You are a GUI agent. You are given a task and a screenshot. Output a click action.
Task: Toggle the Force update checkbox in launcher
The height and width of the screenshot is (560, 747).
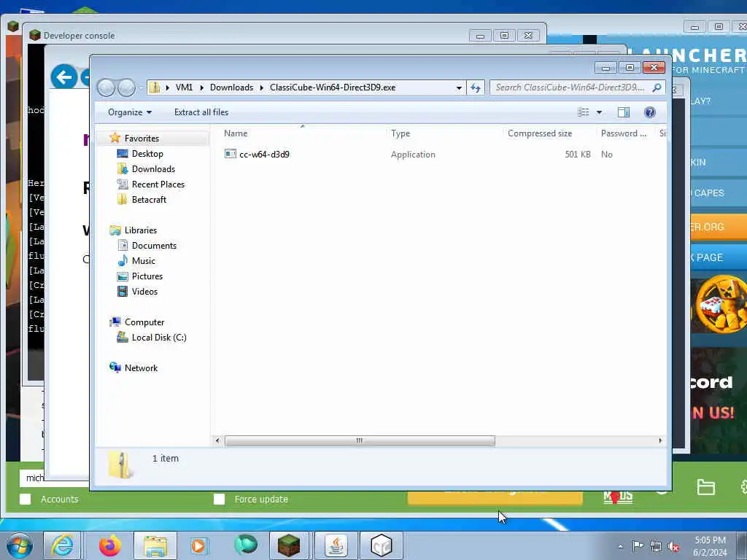219,499
